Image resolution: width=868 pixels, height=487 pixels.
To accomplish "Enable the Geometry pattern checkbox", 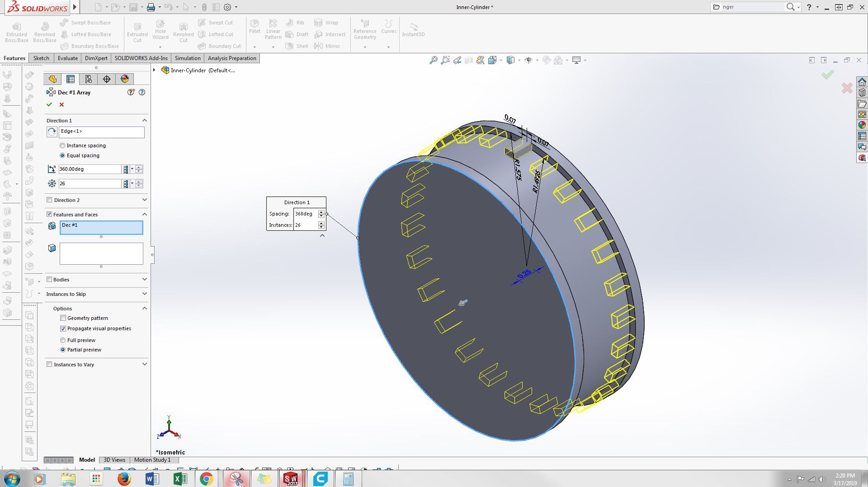I will pyautogui.click(x=63, y=318).
